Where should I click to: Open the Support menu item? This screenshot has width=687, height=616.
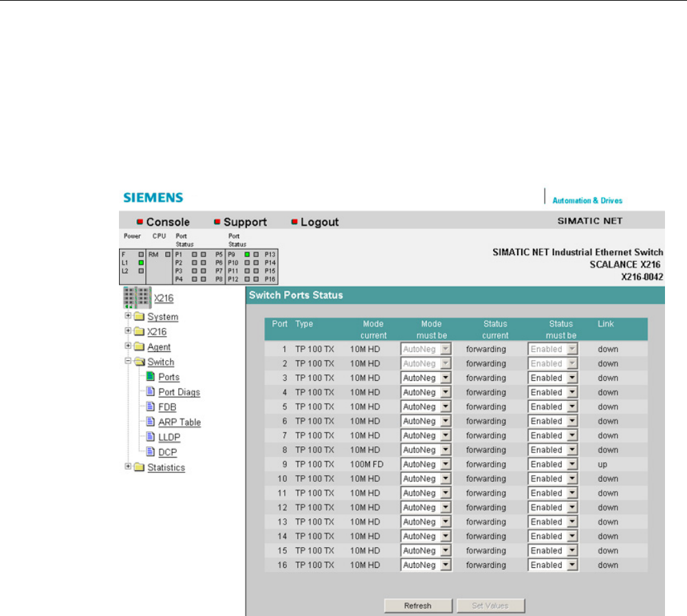245,222
